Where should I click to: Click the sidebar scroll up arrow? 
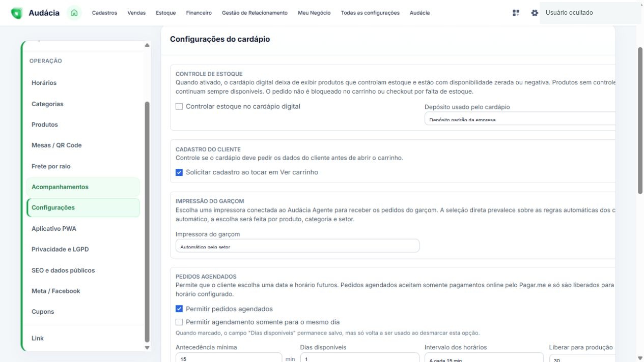coord(147,45)
